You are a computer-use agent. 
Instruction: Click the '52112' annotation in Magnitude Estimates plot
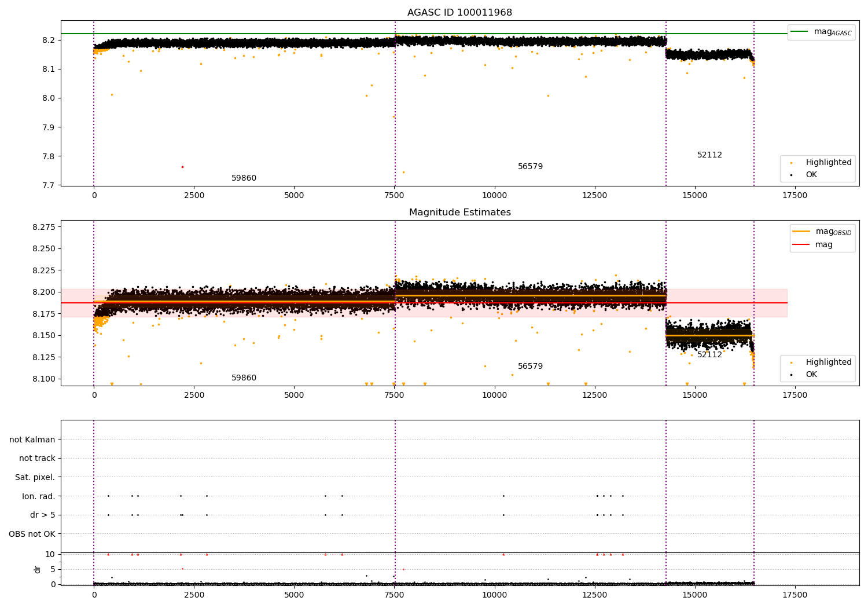click(709, 355)
